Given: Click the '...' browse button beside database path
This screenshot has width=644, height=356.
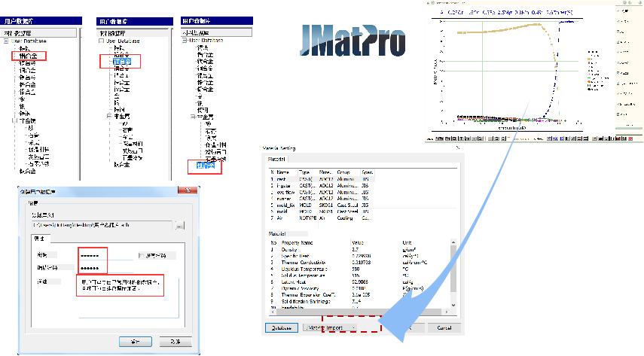Looking at the screenshot, I should 179,226.
